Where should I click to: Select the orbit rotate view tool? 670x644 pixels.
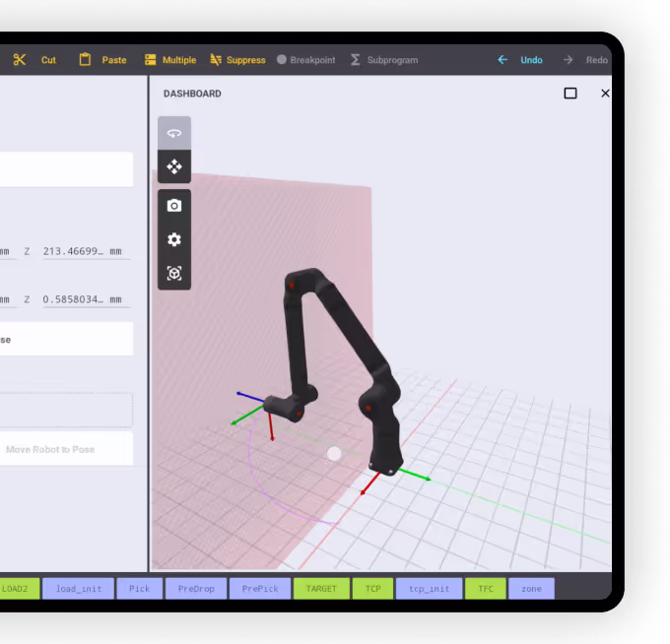point(174,133)
